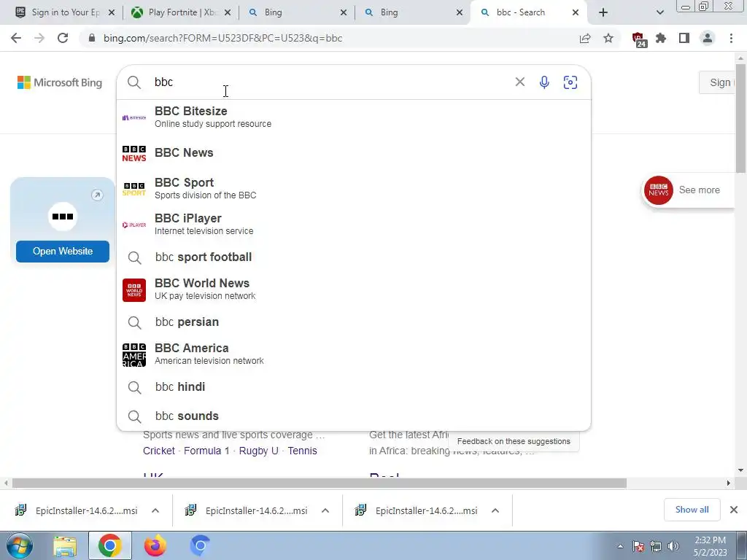
Task: Click Feedback on these suggestions
Action: (514, 441)
